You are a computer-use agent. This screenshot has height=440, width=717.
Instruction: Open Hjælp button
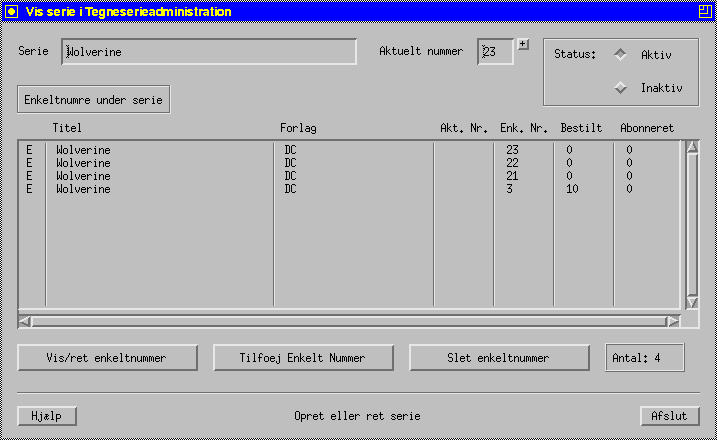(47, 416)
